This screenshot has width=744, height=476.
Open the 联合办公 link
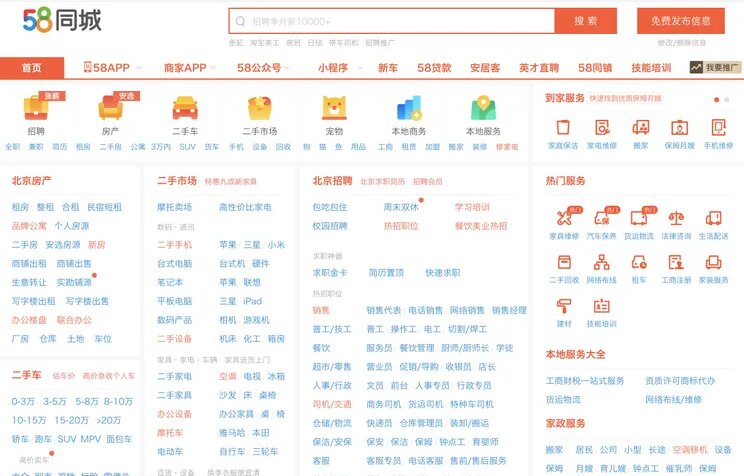74,320
